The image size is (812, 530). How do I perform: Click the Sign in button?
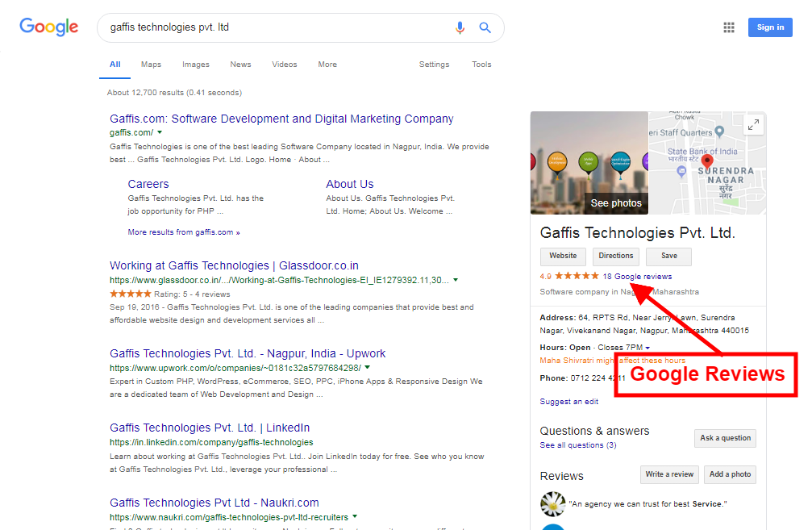pos(770,27)
